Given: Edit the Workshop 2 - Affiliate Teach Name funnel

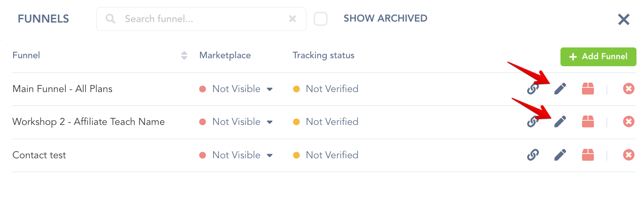Looking at the screenshot, I should click(560, 122).
